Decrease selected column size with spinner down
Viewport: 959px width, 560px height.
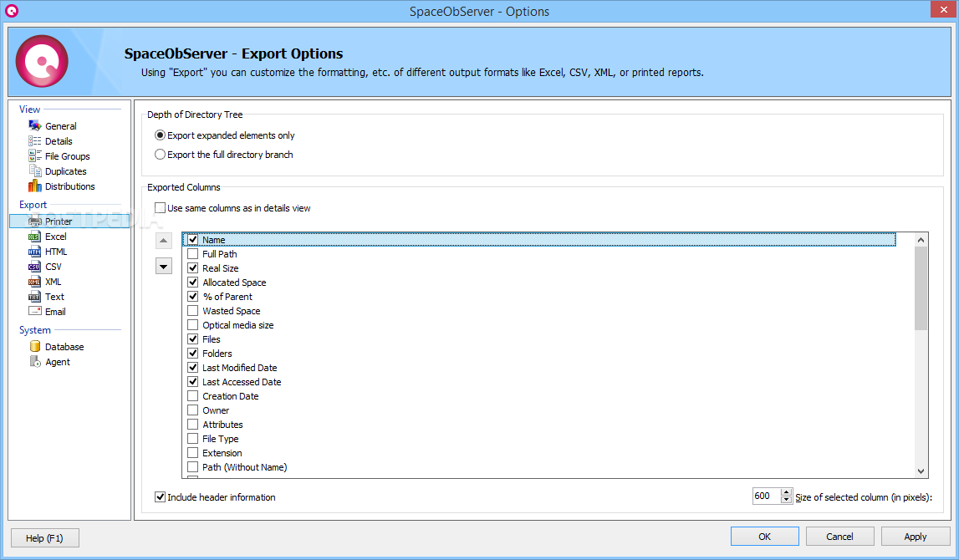(x=787, y=500)
